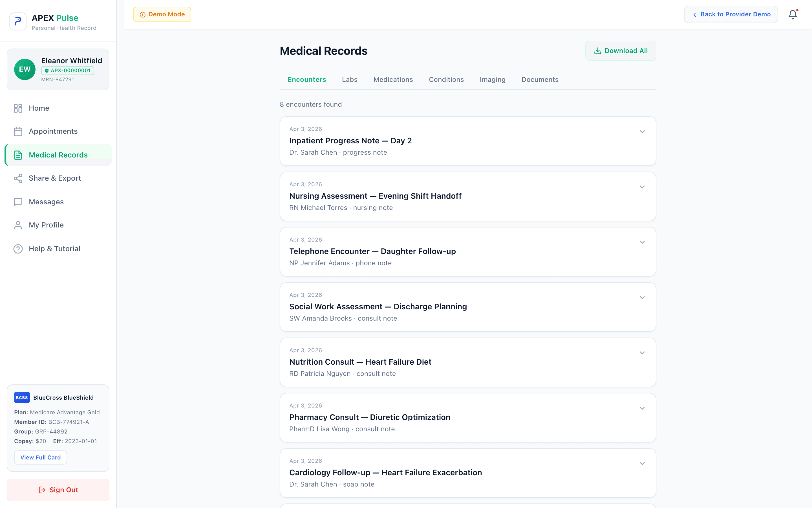Viewport: 812px width, 508px height.
Task: Select the Encounters tab
Action: (x=307, y=80)
